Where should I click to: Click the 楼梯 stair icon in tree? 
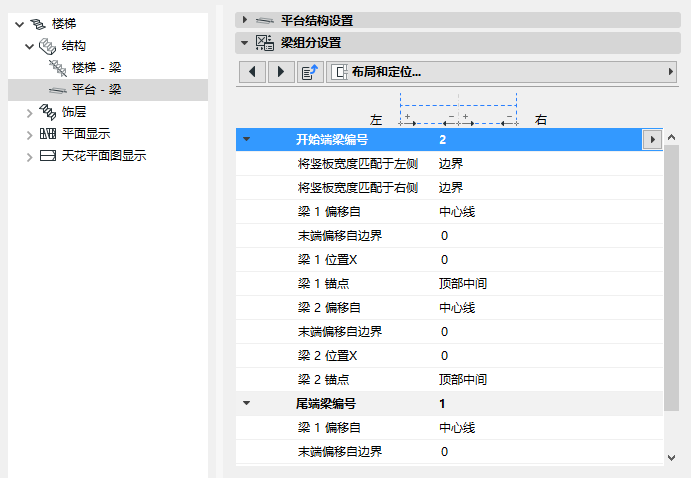(x=38, y=24)
